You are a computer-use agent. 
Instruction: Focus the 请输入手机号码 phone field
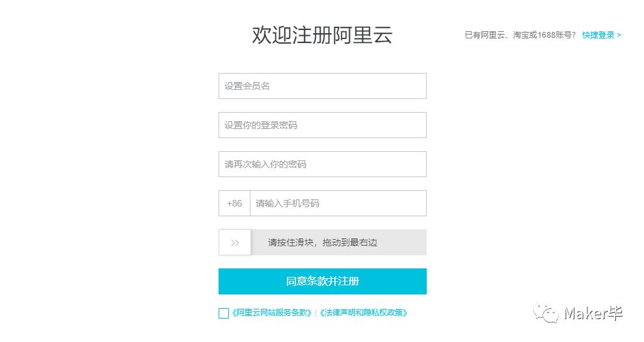tap(338, 203)
